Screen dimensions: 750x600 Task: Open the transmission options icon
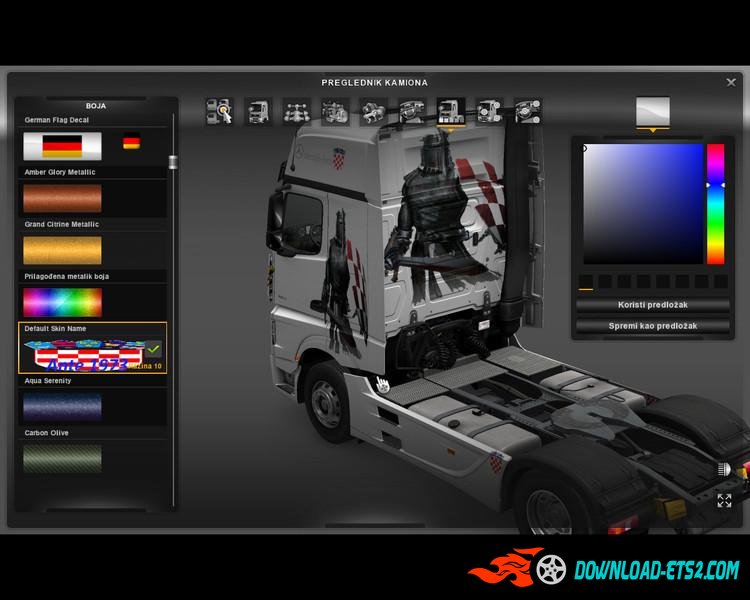(374, 111)
